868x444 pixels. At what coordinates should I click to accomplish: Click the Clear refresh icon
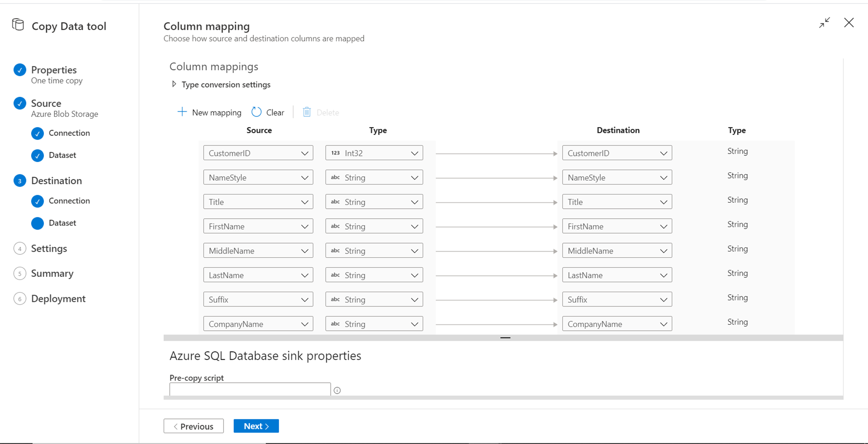point(256,112)
